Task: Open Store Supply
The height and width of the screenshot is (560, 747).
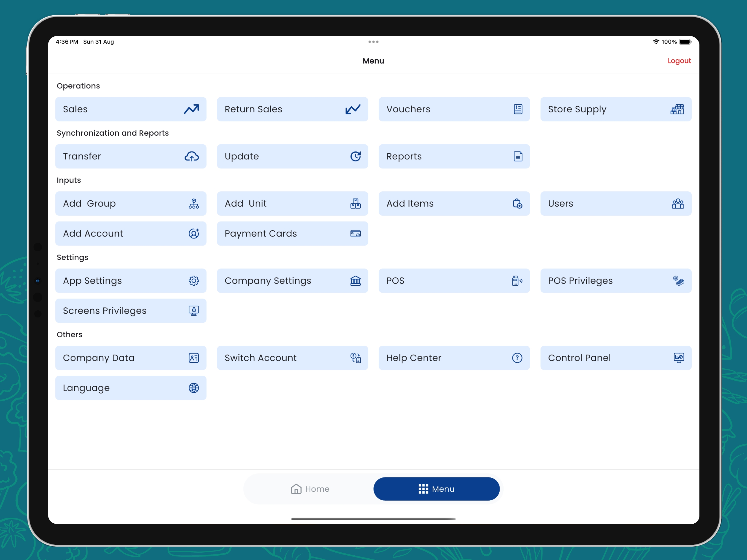Action: tap(616, 109)
